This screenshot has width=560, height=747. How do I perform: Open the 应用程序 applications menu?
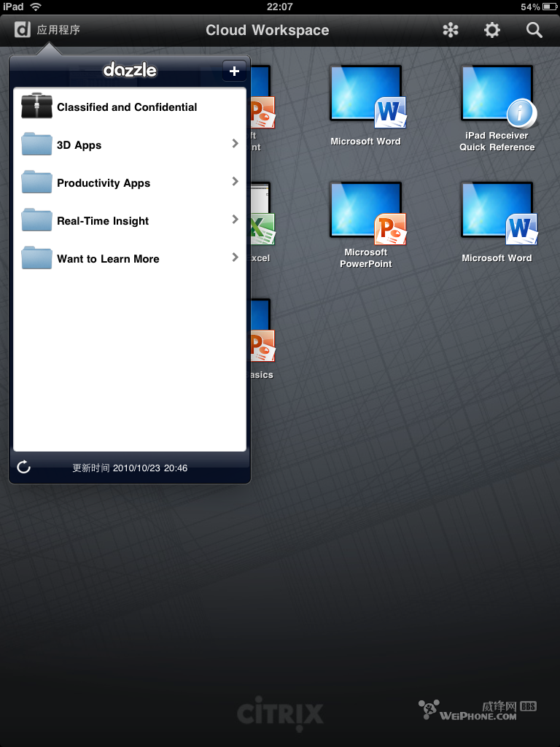58,30
